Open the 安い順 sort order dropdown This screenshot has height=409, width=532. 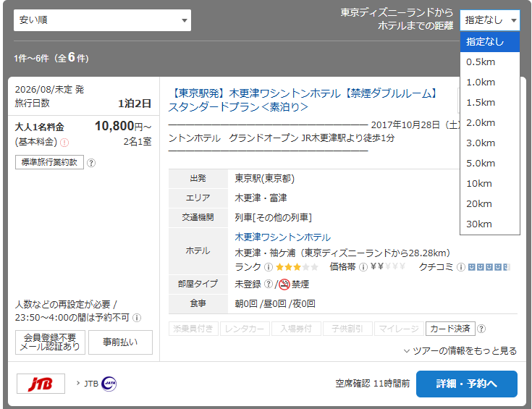102,20
